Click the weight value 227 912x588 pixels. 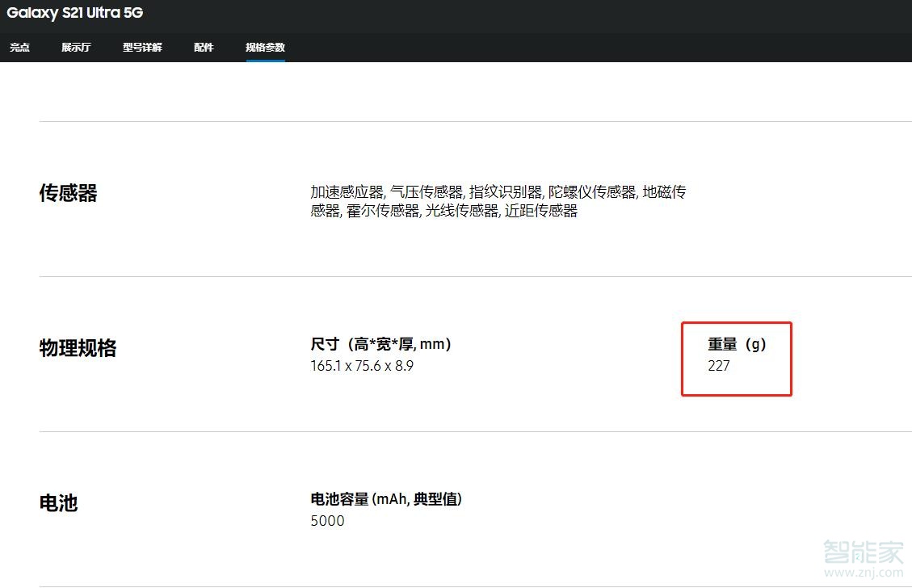click(x=719, y=366)
